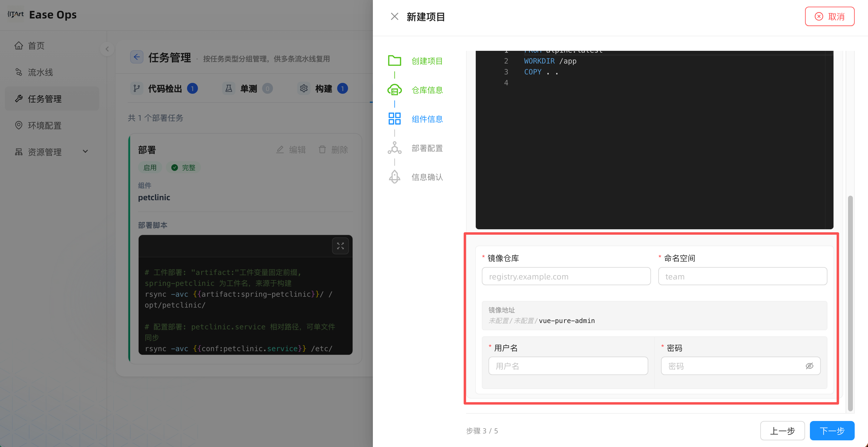Click the green check icon beside 完整
The height and width of the screenshot is (447, 868).
pos(175,167)
